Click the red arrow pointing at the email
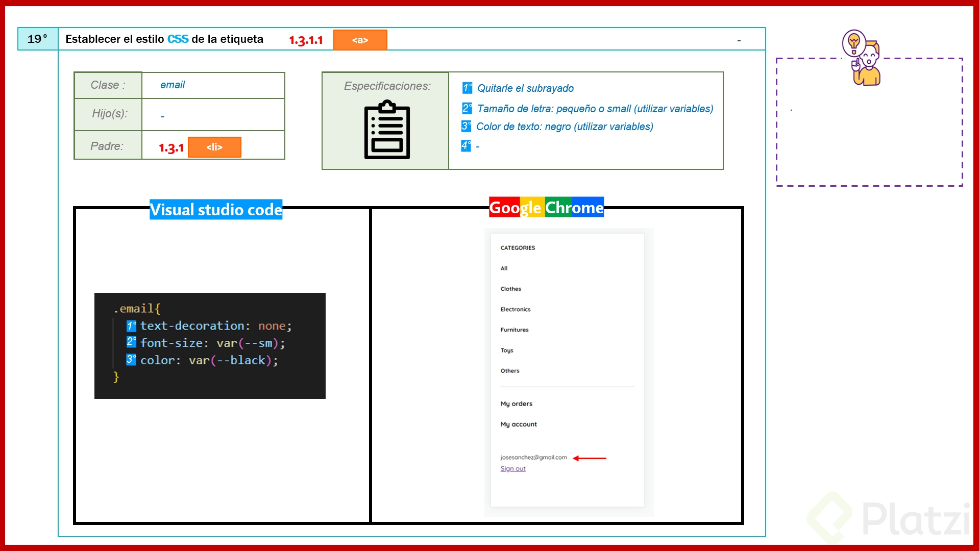 pyautogui.click(x=590, y=458)
